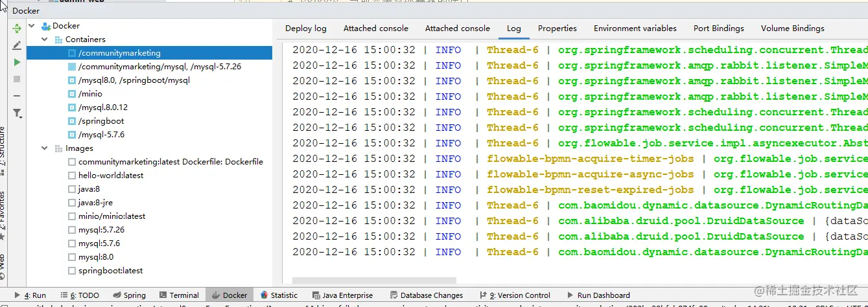The height and width of the screenshot is (307, 868).
Task: Open the Properties tab
Action: [x=557, y=28]
